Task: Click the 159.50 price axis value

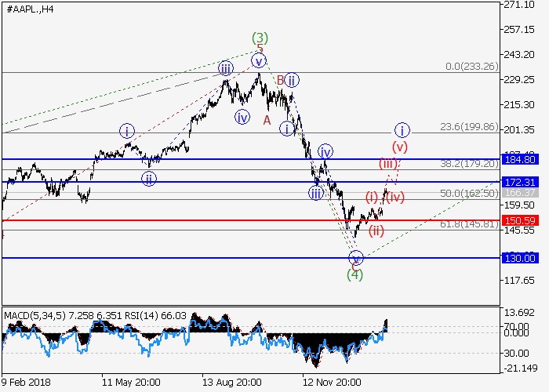Action: click(x=519, y=205)
